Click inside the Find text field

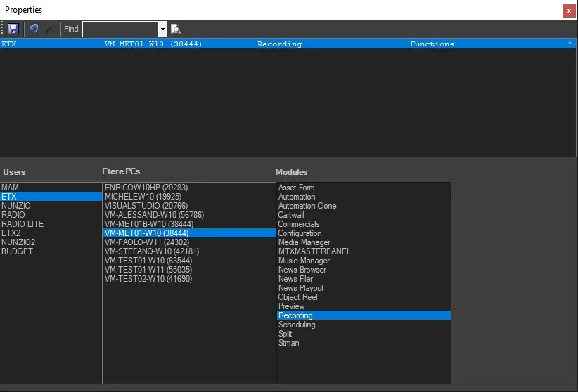(120, 29)
